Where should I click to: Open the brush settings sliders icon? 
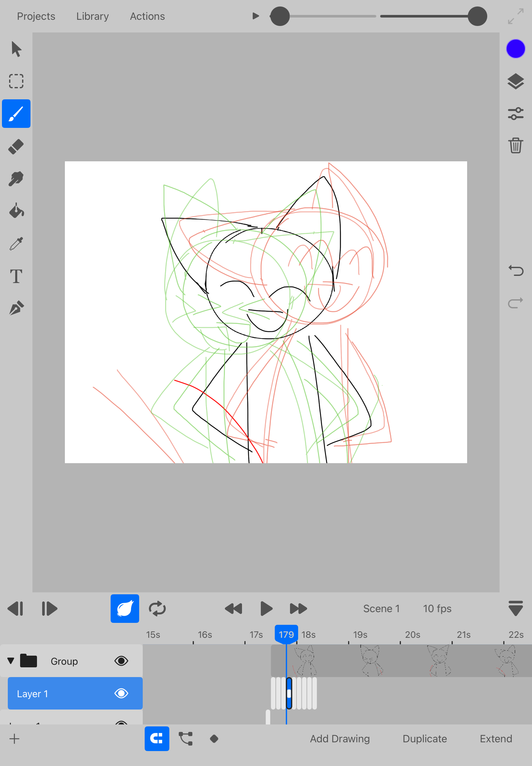515,113
